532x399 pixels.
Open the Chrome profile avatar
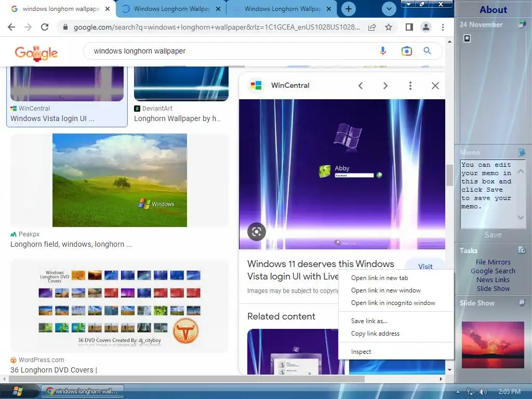click(x=426, y=27)
